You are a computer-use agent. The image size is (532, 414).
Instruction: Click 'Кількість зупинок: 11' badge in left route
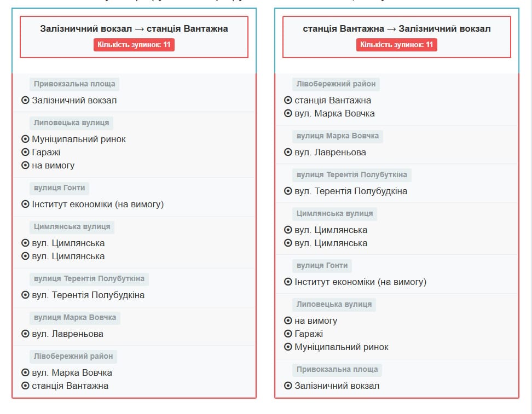134,45
